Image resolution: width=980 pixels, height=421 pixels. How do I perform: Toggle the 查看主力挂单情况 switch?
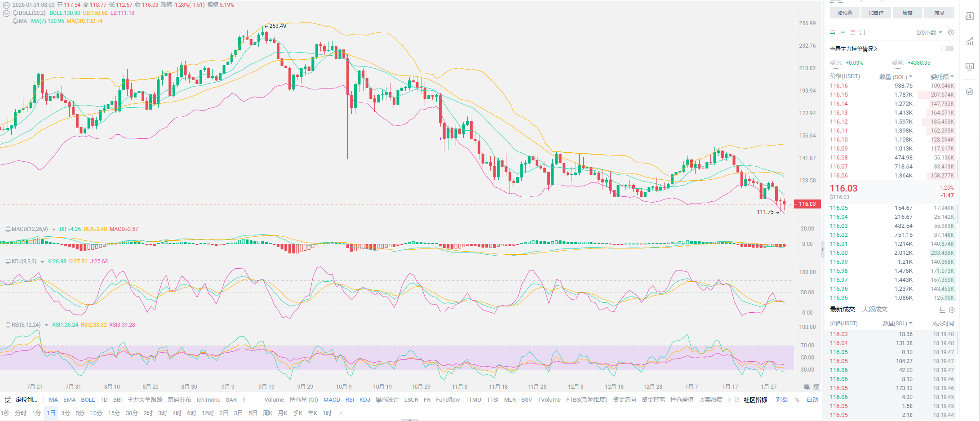click(947, 49)
